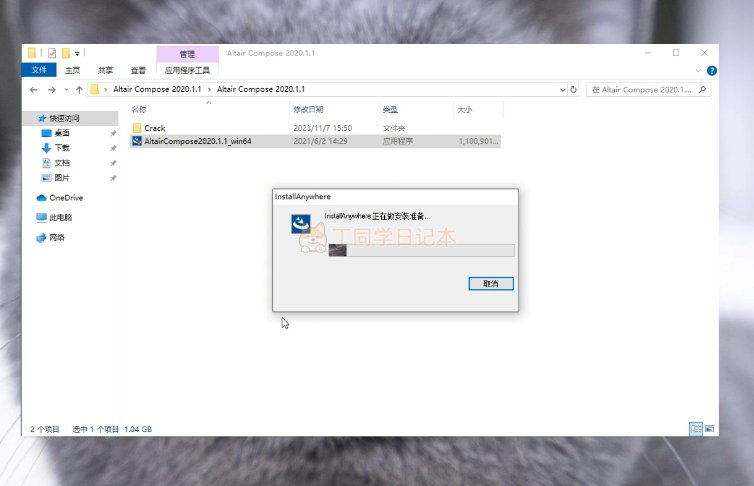Click the search magnifier icon
The image size is (754, 486).
pyautogui.click(x=703, y=89)
